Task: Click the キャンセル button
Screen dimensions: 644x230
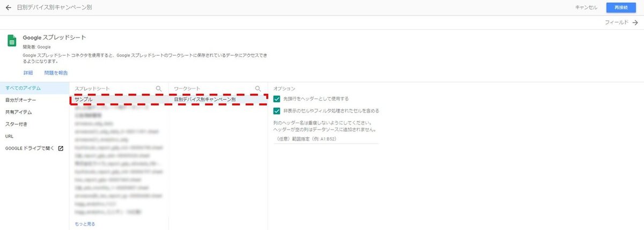Action: [586, 8]
